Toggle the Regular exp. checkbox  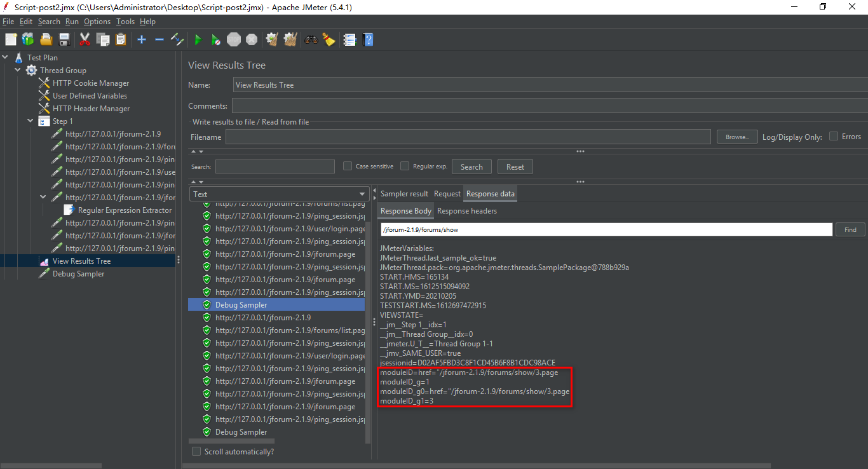click(x=405, y=166)
